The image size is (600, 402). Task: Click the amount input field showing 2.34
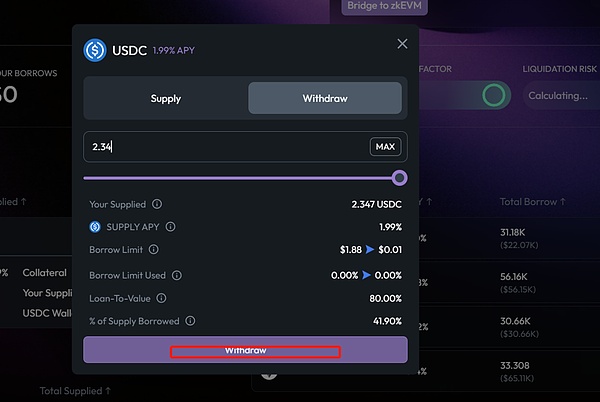225,147
